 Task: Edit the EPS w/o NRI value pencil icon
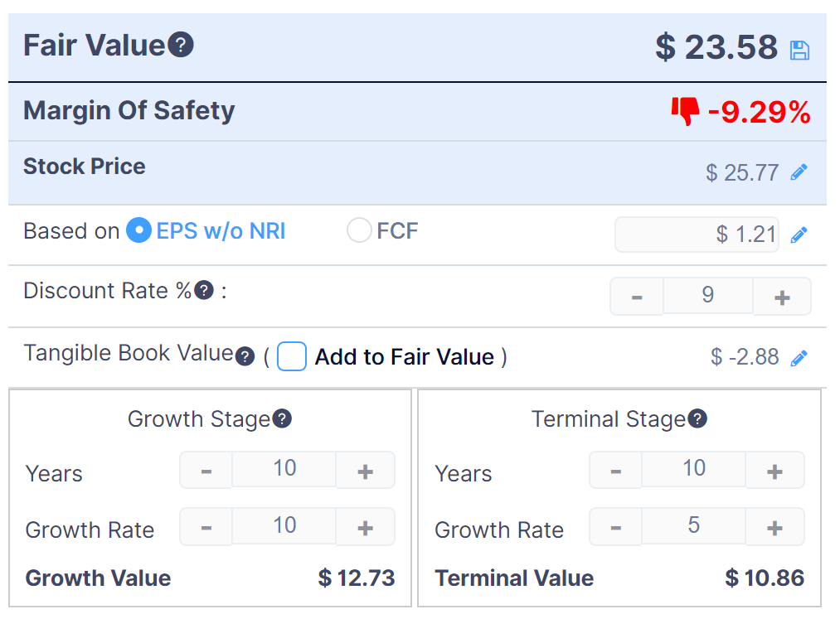(799, 235)
